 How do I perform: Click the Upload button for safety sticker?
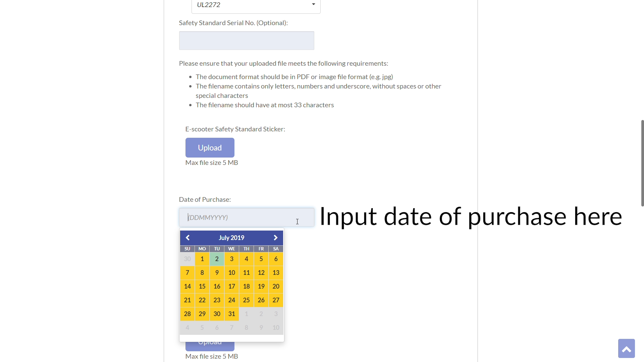click(210, 147)
